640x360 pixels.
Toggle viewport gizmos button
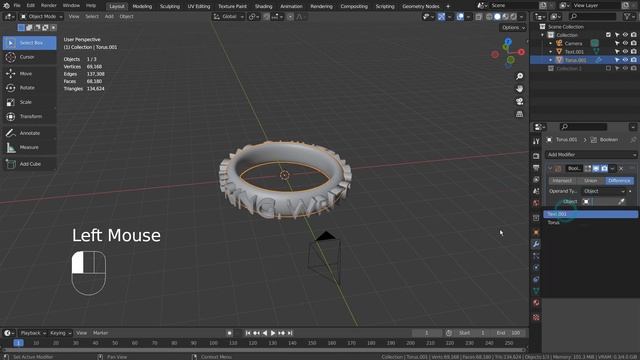(441, 17)
